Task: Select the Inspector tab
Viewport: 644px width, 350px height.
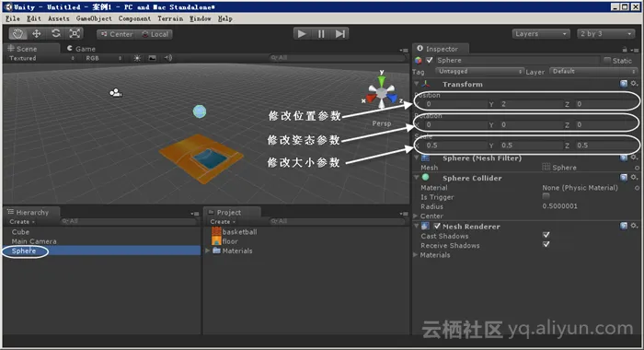Action: pyautogui.click(x=441, y=49)
